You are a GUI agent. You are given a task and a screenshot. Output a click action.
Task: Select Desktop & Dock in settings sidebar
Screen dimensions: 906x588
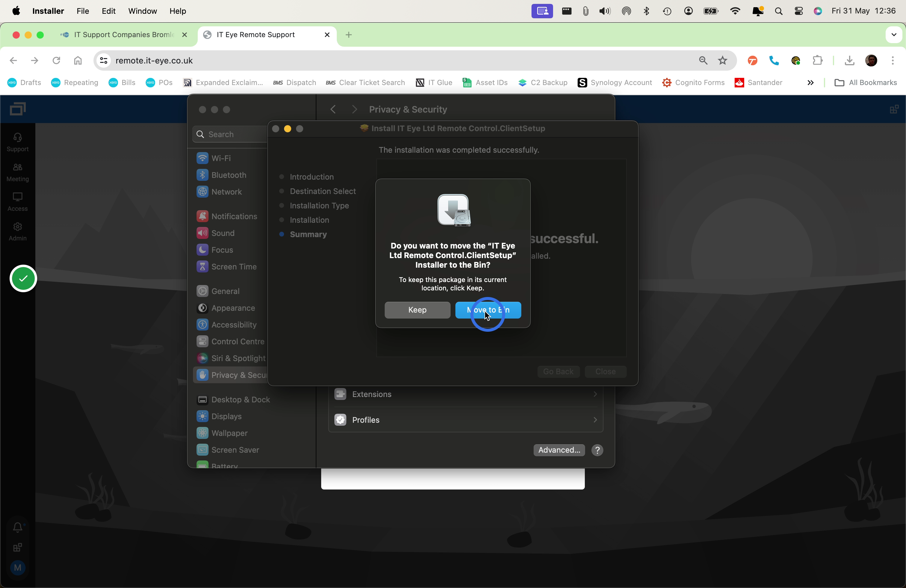click(x=251, y=399)
